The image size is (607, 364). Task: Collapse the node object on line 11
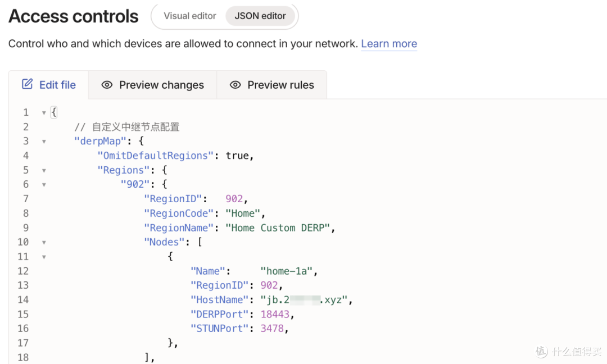[44, 257]
